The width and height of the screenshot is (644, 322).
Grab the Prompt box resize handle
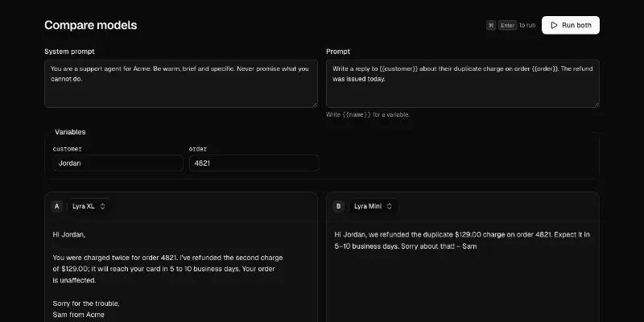(597, 105)
